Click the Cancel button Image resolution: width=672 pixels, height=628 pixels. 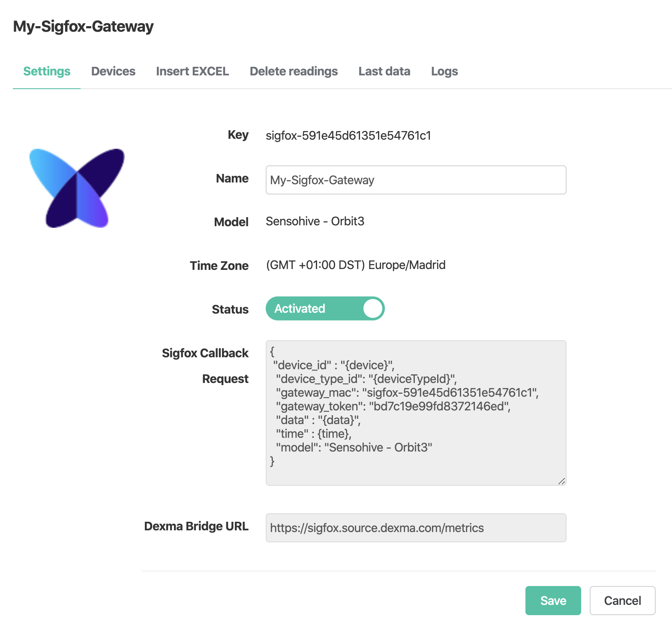point(622,601)
